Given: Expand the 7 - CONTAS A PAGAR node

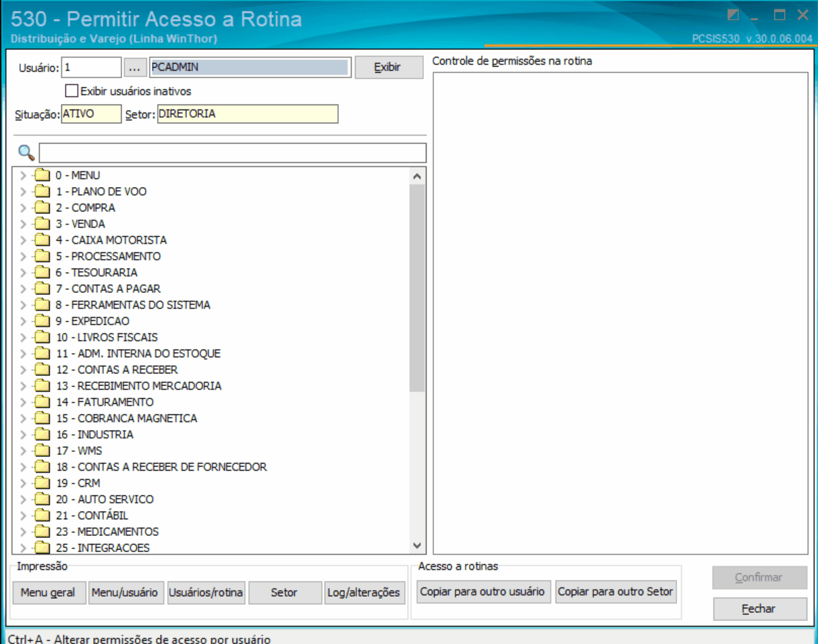Looking at the screenshot, I should [x=24, y=289].
